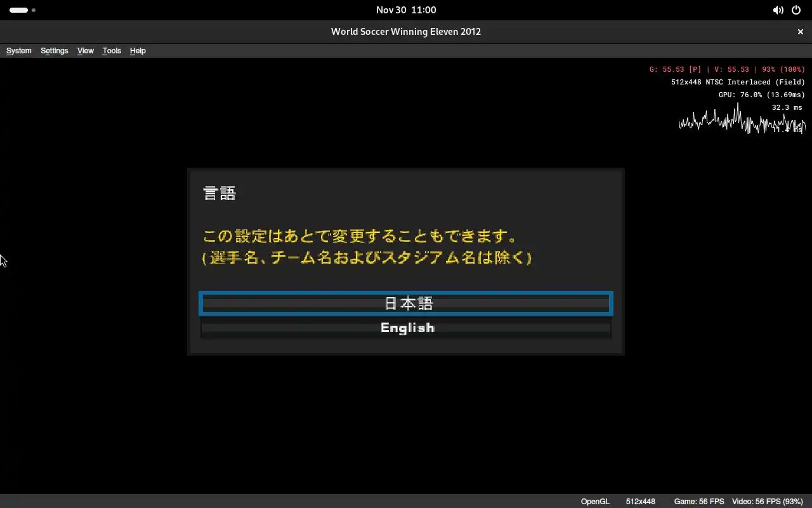812x508 pixels.
Task: Click the Activities workspace indicator pill
Action: (19, 10)
